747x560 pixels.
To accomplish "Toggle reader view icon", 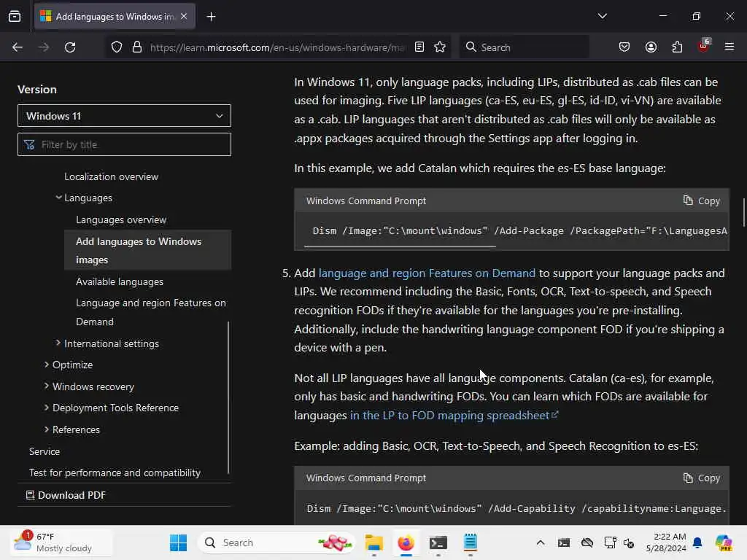I will (x=419, y=47).
